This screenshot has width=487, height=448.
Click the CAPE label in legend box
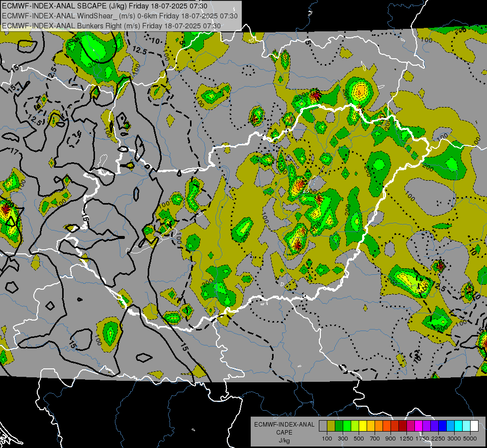[x=284, y=433]
